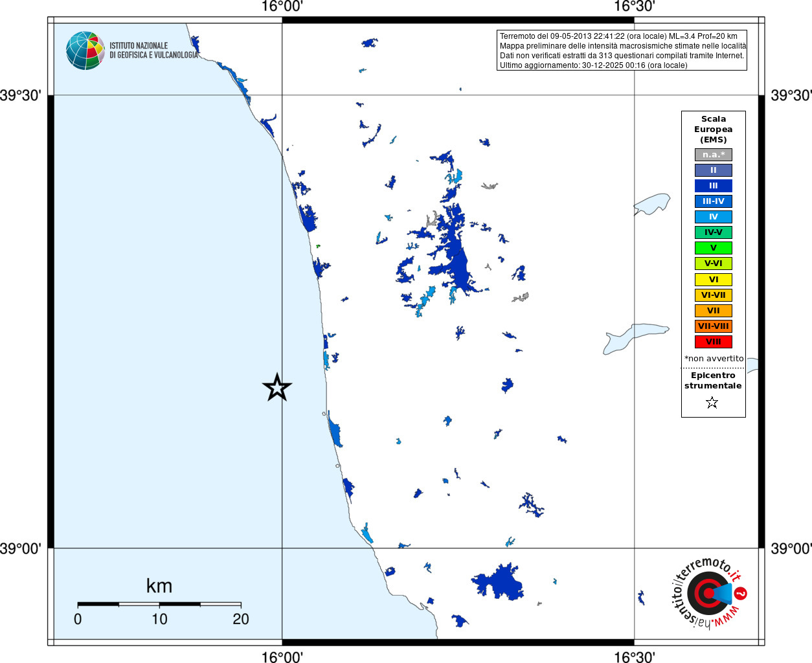The height and width of the screenshot is (663, 812).
Task: Click the 'Istituto Nazionale di Geofisica' text
Action: click(x=153, y=51)
